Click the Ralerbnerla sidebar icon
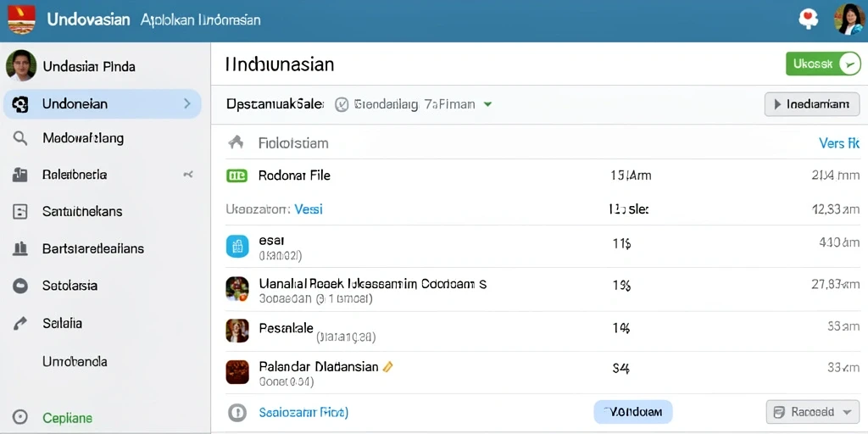 pyautogui.click(x=20, y=175)
